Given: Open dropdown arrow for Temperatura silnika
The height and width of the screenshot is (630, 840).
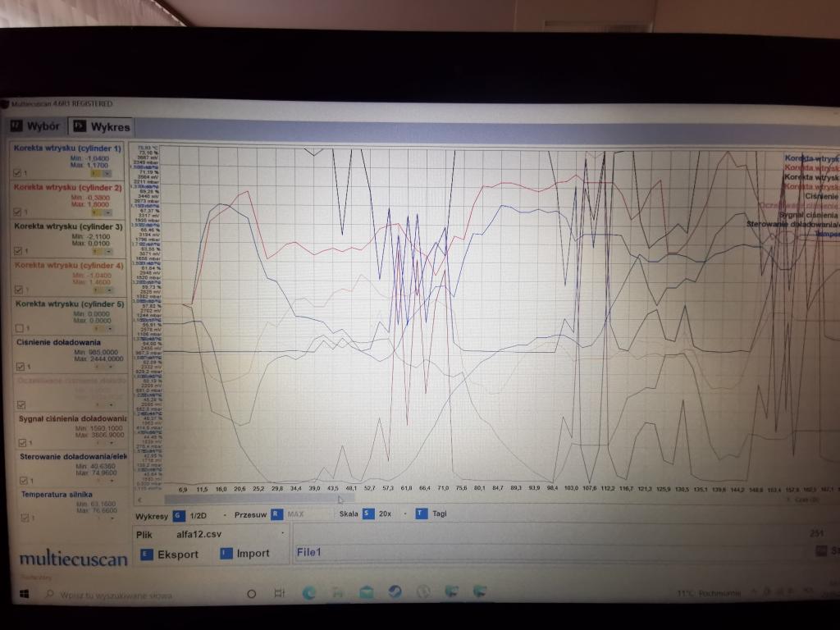Looking at the screenshot, I should 112,518.
